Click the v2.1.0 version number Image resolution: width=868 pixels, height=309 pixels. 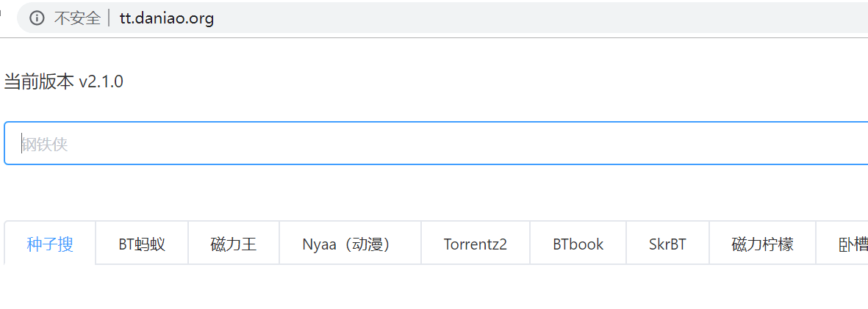click(x=101, y=82)
